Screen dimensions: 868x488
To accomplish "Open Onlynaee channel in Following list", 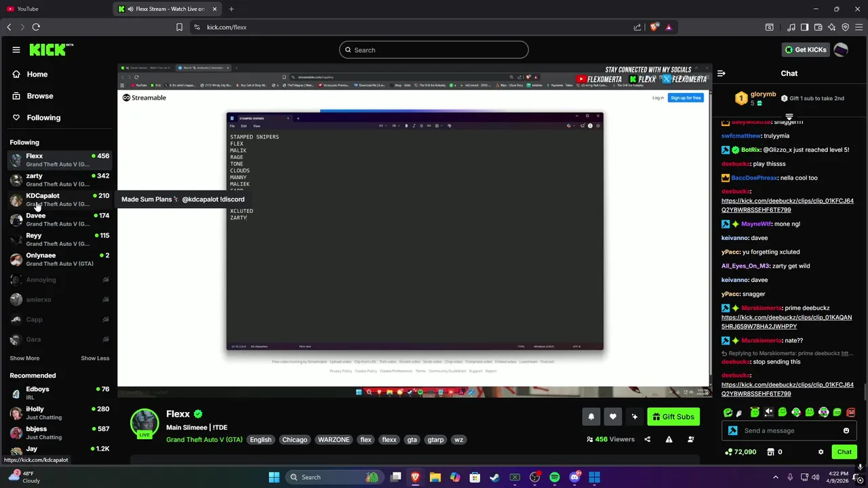I will tap(60, 259).
